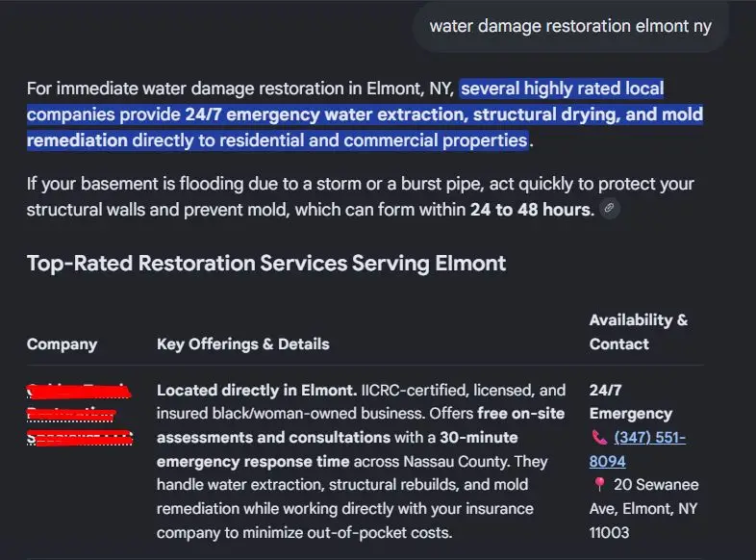756x560 pixels.
Task: Click the 'Located directly in Elmont.' bold text
Action: tap(257, 391)
